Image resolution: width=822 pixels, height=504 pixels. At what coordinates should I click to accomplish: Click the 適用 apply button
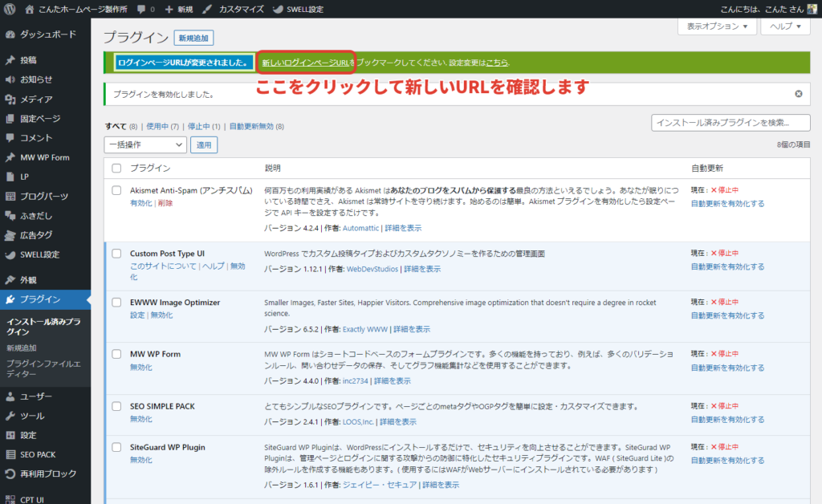(204, 144)
